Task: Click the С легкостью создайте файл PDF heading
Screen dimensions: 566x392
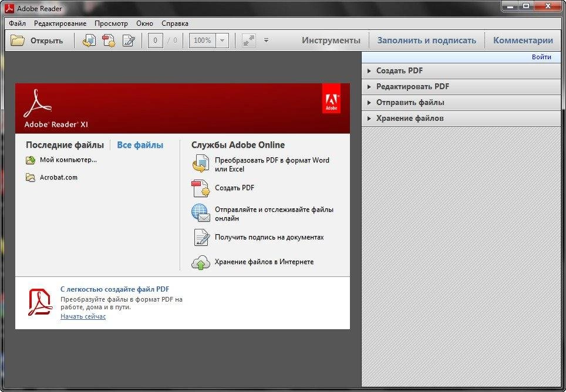Action: [115, 289]
